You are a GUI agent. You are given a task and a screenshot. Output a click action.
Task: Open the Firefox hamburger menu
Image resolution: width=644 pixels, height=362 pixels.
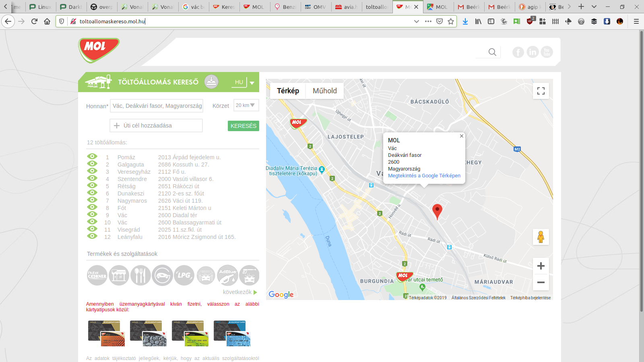636,21
